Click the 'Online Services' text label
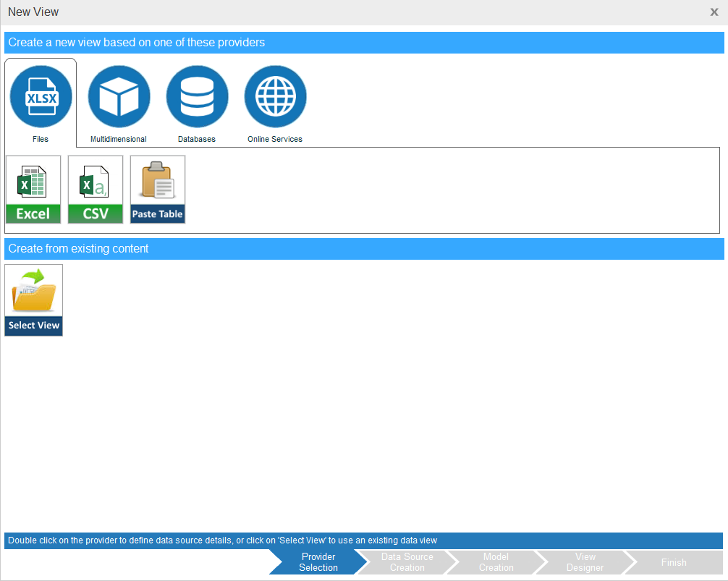The height and width of the screenshot is (581, 728). click(x=275, y=139)
